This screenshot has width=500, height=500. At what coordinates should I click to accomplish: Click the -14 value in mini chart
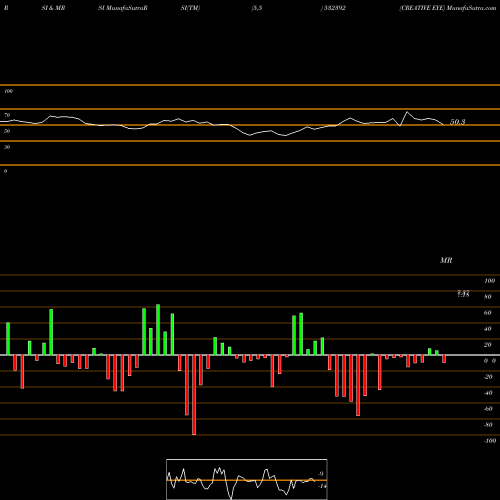pos(322,486)
